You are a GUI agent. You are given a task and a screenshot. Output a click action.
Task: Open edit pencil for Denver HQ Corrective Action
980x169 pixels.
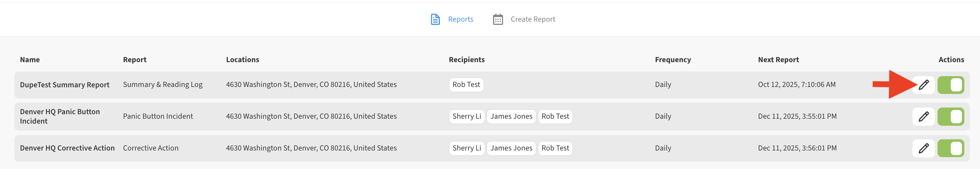point(923,148)
